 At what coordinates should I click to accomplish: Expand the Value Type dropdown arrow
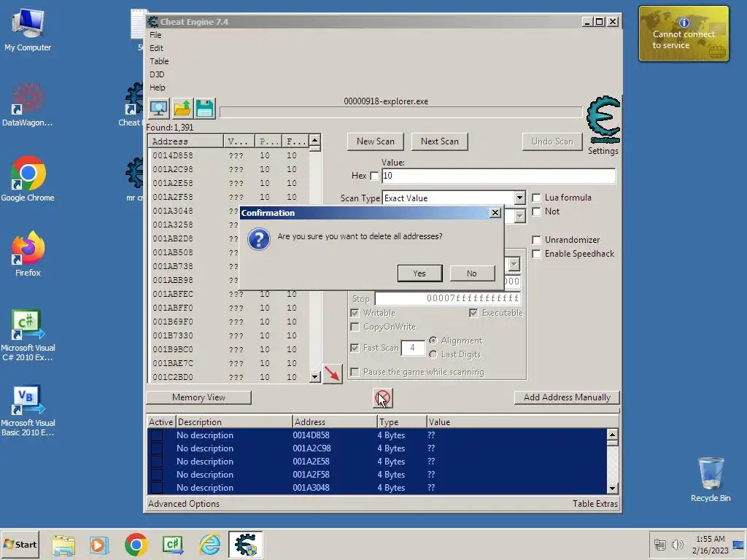coord(519,216)
